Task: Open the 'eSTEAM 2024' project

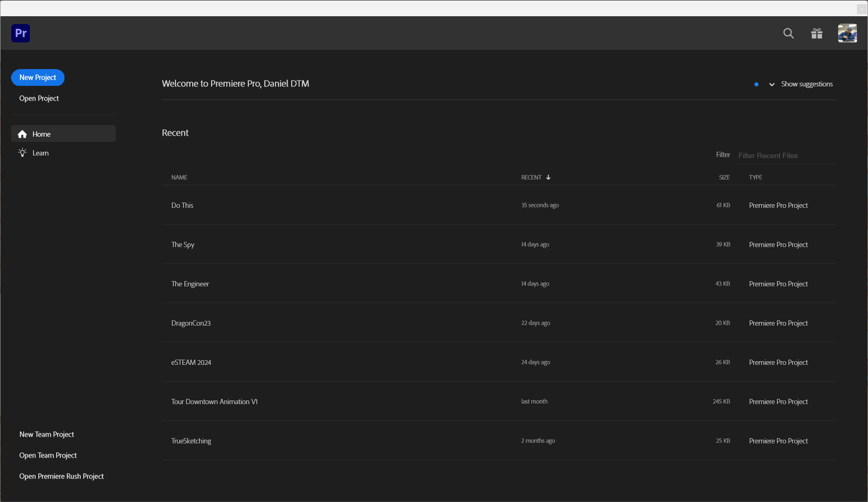Action: pyautogui.click(x=499, y=362)
